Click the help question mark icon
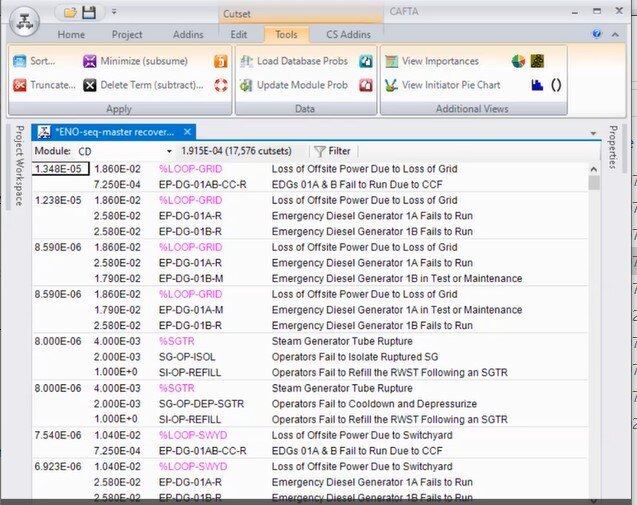The height and width of the screenshot is (505, 637). pos(597,34)
